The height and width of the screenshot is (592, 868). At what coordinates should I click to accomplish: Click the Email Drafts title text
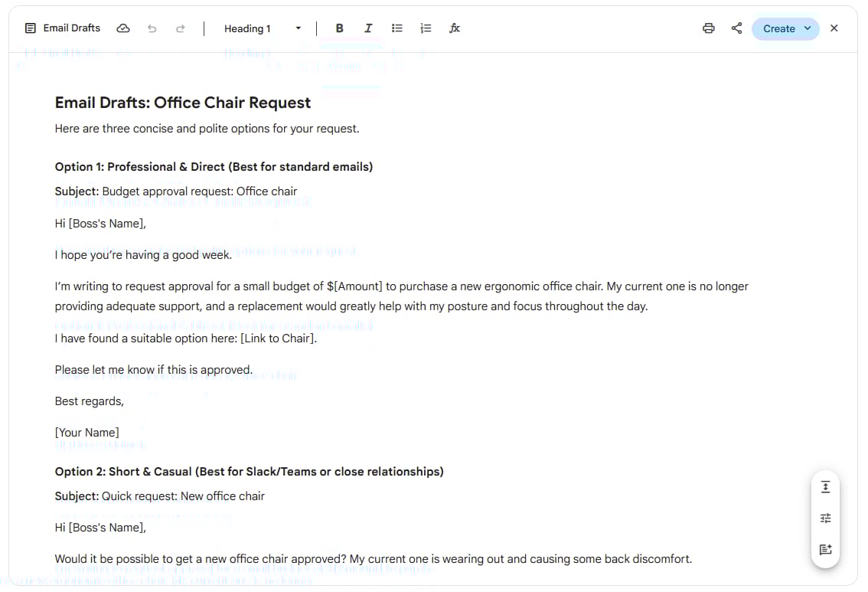point(72,28)
